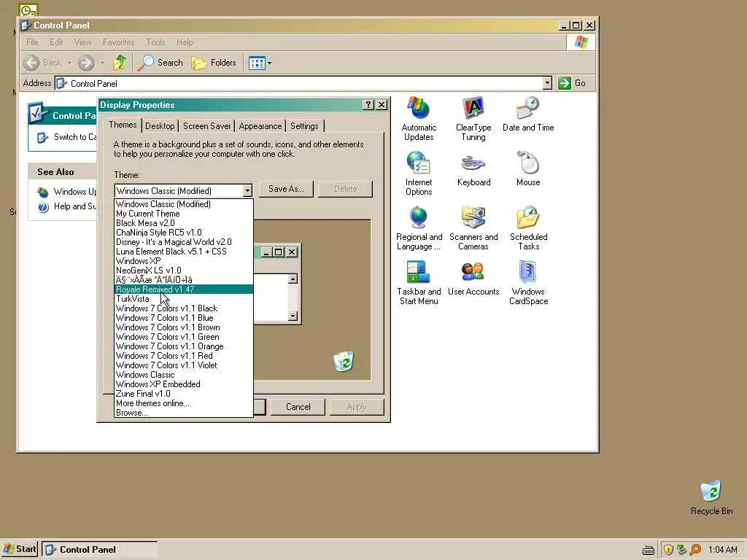Click the preview window scrollbar down arrow
747x560 pixels.
point(293,316)
